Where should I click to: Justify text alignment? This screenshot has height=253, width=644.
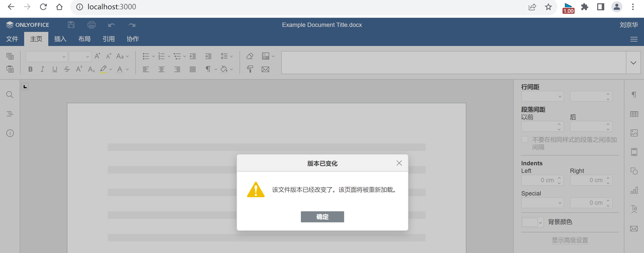click(193, 69)
